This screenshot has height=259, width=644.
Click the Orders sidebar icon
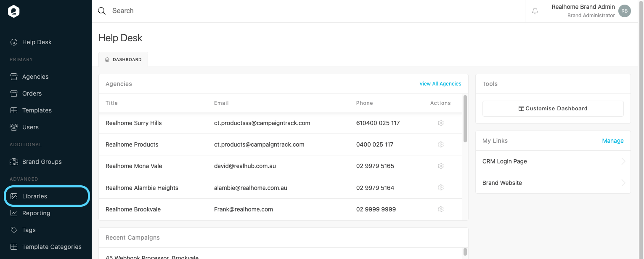point(14,93)
